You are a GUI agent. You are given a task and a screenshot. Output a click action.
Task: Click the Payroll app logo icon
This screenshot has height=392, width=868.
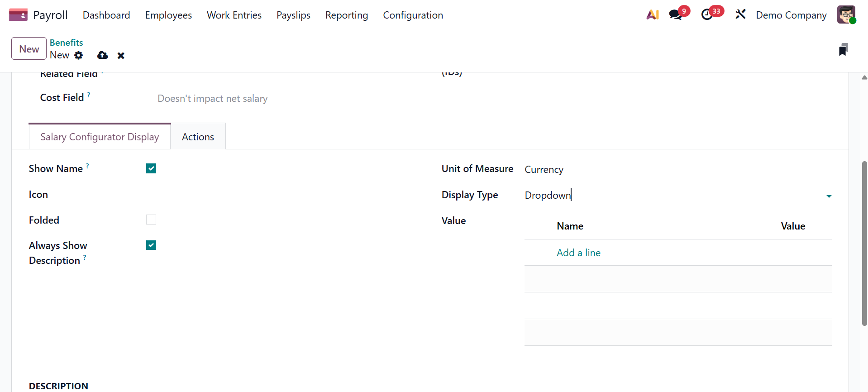pos(18,15)
